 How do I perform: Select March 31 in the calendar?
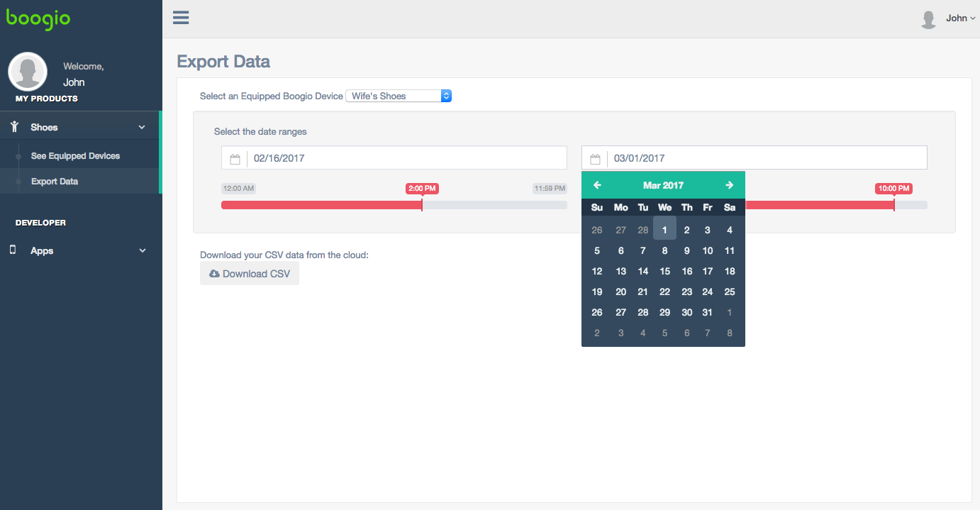tap(707, 312)
